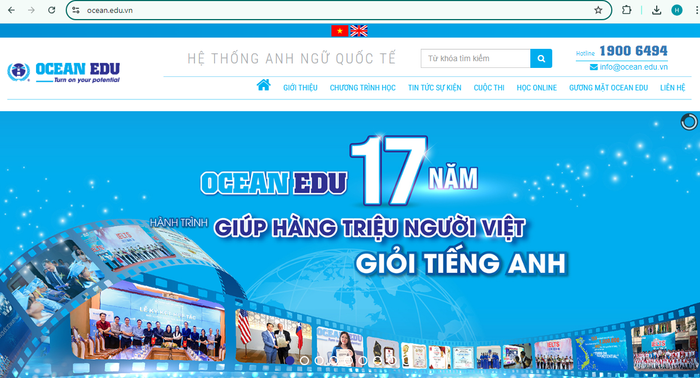The width and height of the screenshot is (700, 378).
Task: Click the big '17 NĂM' banner graphic
Action: point(414,171)
